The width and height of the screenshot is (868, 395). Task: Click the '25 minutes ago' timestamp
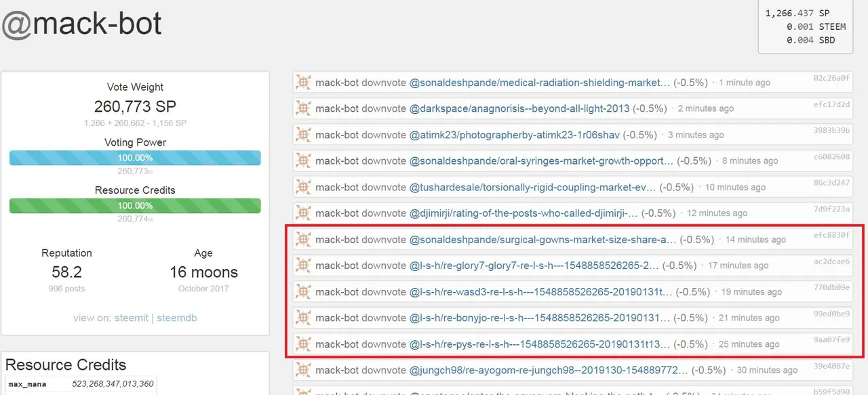[x=749, y=345]
